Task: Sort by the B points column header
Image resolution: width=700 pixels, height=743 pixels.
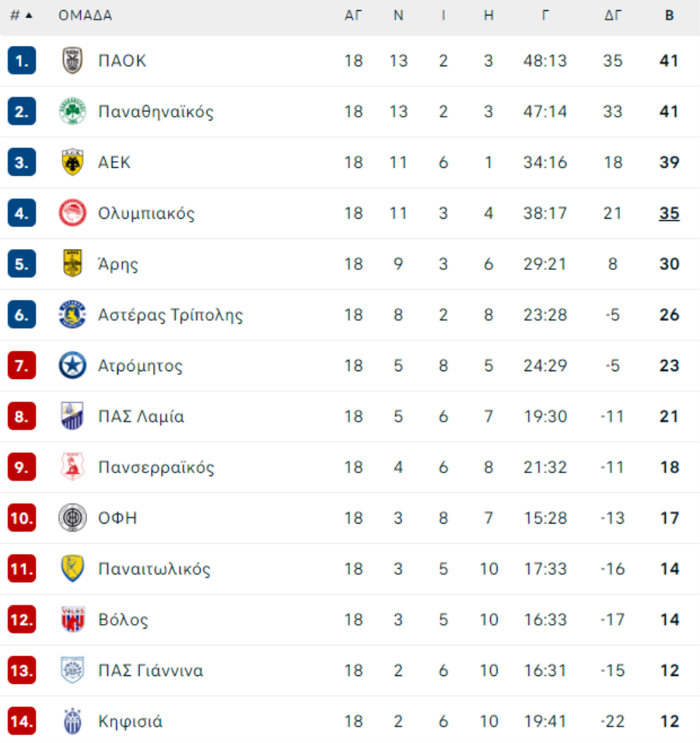Action: pyautogui.click(x=669, y=15)
